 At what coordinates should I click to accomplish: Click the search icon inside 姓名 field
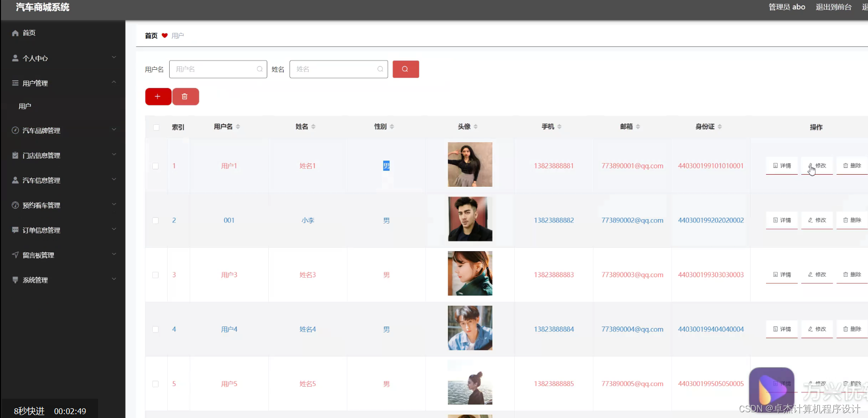click(x=380, y=69)
